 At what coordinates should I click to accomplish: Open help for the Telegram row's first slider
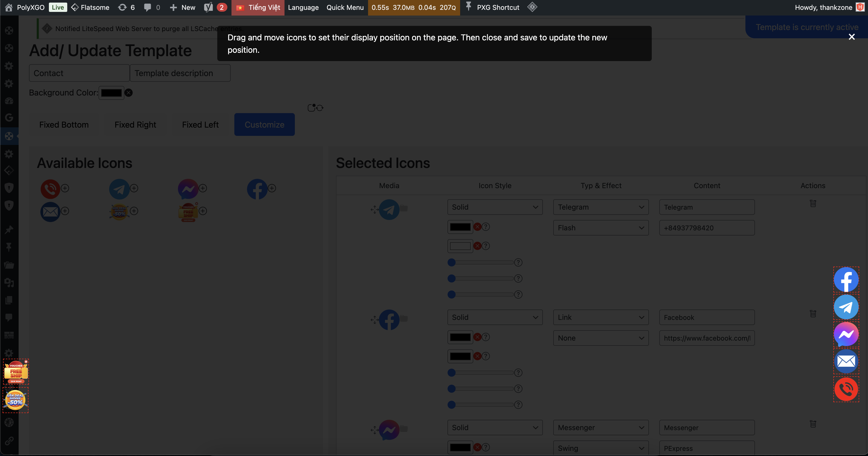(x=518, y=262)
